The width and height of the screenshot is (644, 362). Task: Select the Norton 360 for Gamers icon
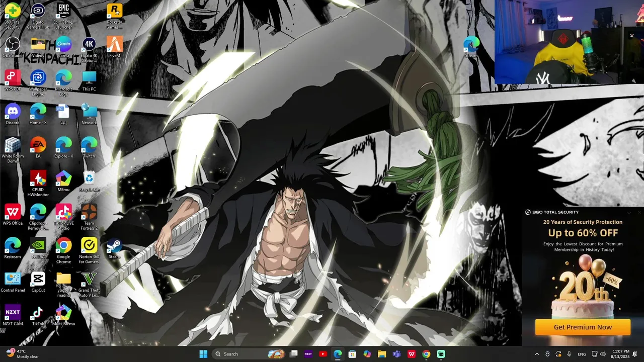click(89, 251)
